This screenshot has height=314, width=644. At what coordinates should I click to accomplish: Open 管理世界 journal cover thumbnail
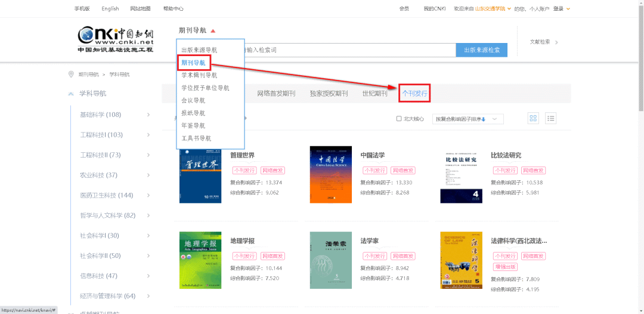pyautogui.click(x=200, y=175)
